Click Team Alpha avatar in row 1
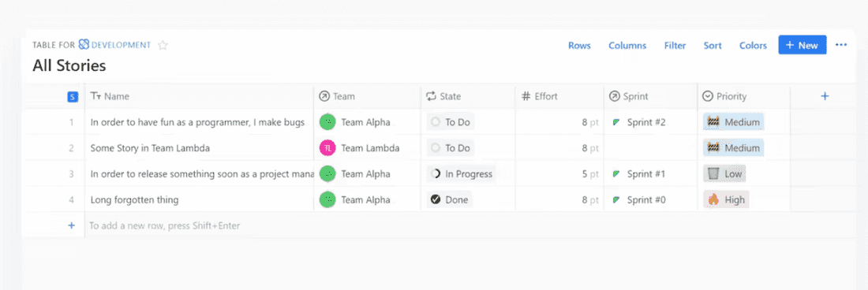 tap(327, 122)
